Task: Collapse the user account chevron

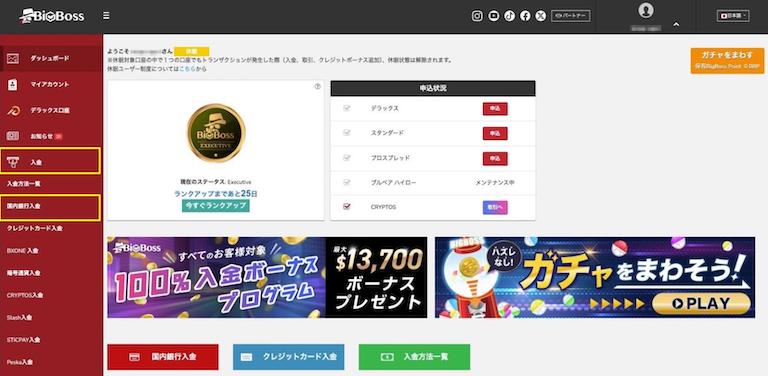Action: tap(676, 24)
